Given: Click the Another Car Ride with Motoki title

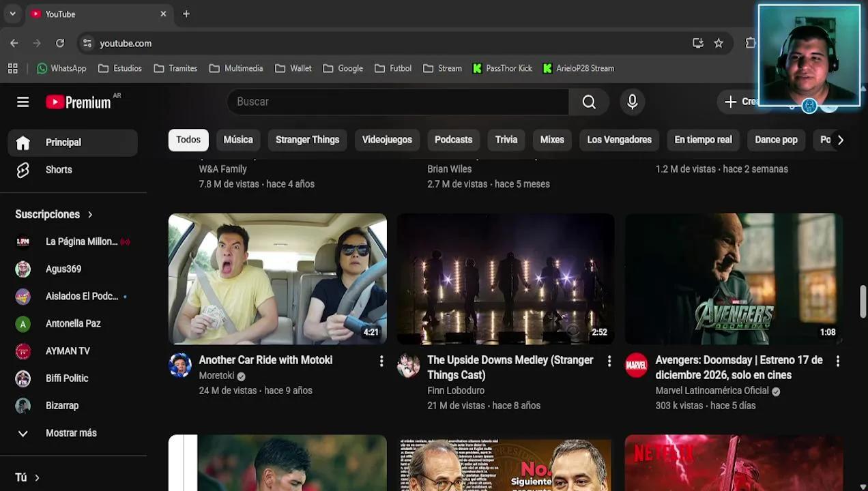Looking at the screenshot, I should pyautogui.click(x=265, y=360).
